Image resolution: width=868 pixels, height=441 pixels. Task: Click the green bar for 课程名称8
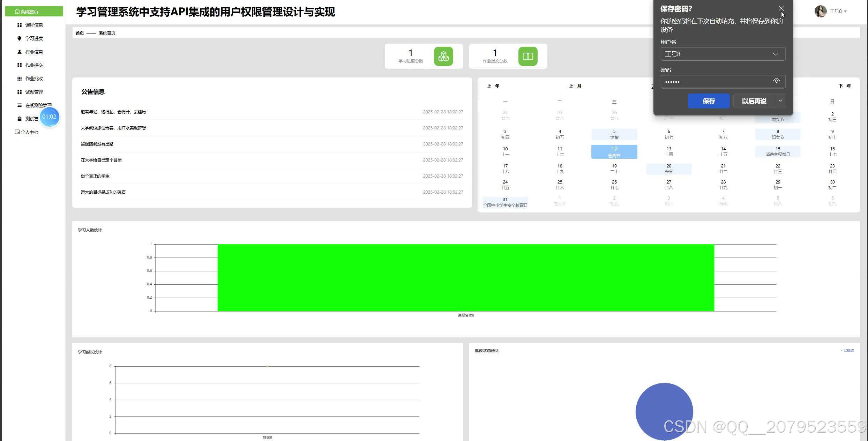(466, 278)
